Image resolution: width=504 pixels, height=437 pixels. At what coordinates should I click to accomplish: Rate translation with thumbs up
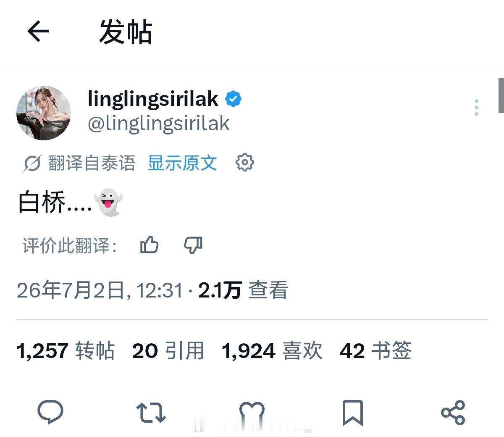coord(149,245)
